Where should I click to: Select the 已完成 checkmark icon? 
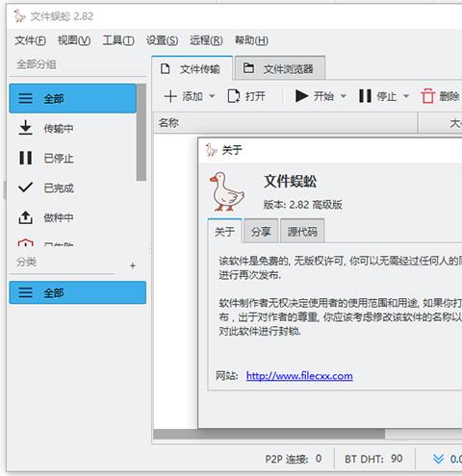click(x=26, y=188)
